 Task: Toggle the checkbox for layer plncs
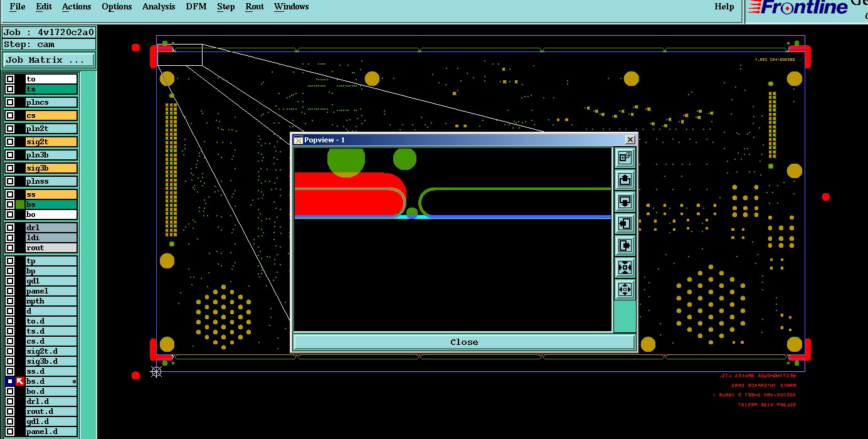[x=10, y=102]
